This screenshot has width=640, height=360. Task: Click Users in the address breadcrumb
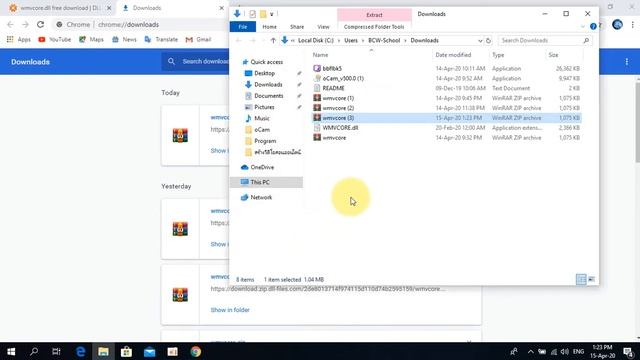[x=351, y=40]
